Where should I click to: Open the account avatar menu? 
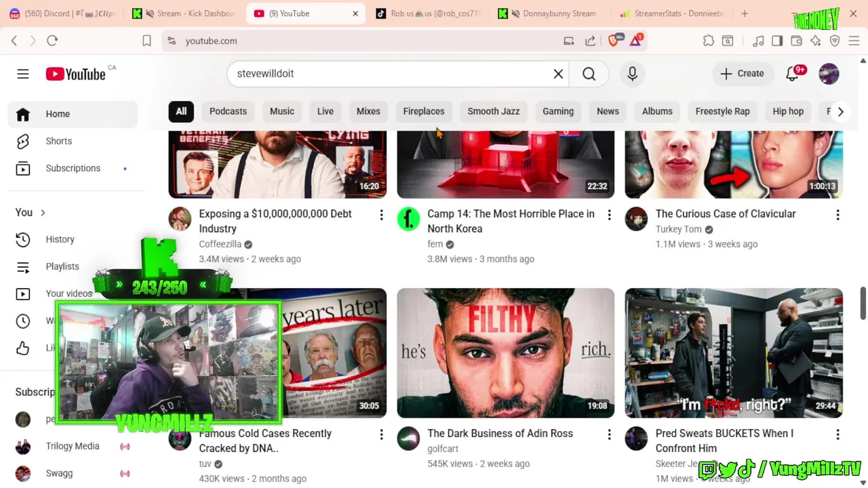[829, 74]
